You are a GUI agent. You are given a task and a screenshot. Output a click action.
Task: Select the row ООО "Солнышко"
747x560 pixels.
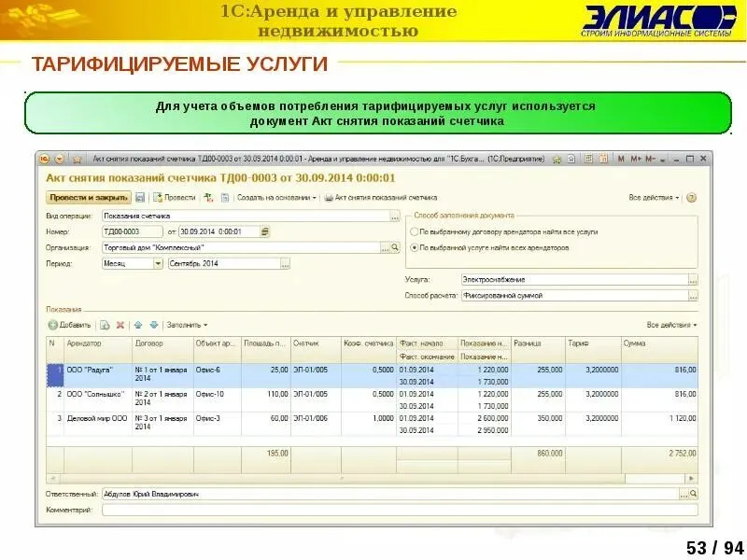pyautogui.click(x=372, y=400)
